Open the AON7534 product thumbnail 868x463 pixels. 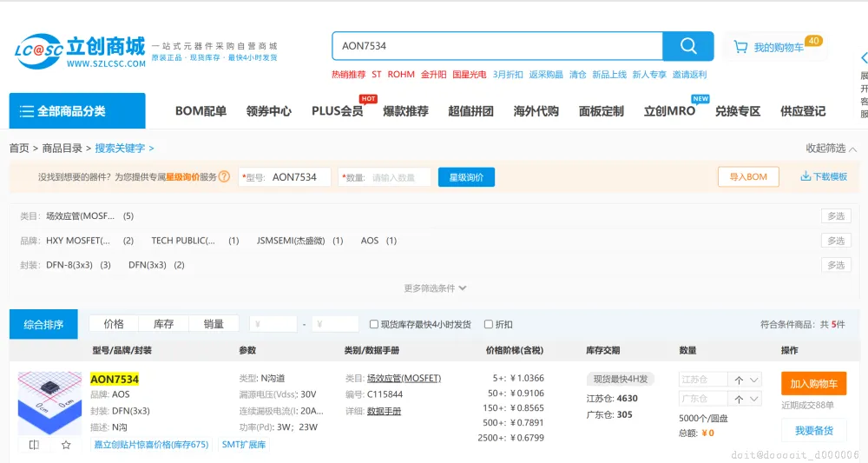pyautogui.click(x=49, y=403)
